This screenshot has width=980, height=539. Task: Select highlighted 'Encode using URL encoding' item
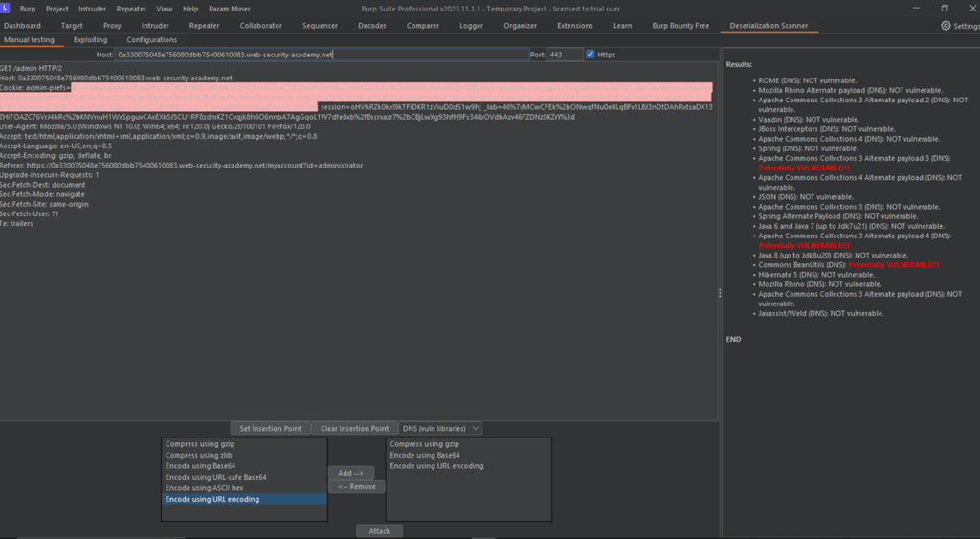tap(244, 499)
